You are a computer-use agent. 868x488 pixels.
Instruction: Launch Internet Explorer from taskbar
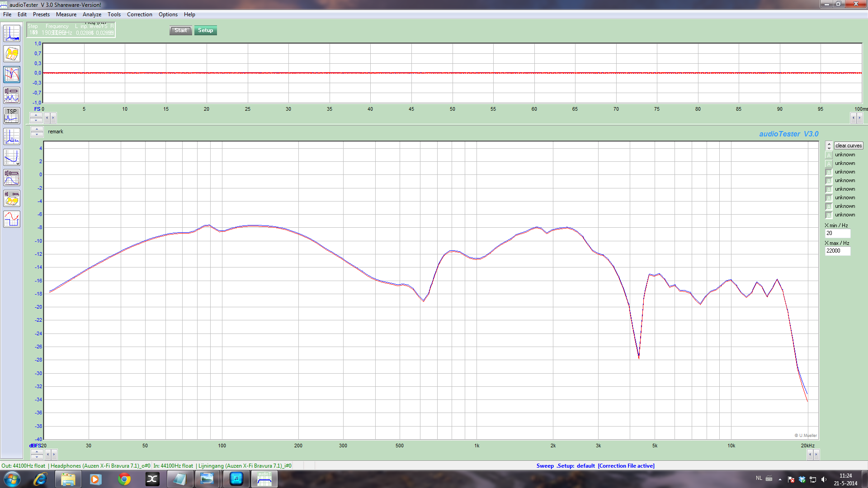tap(40, 479)
